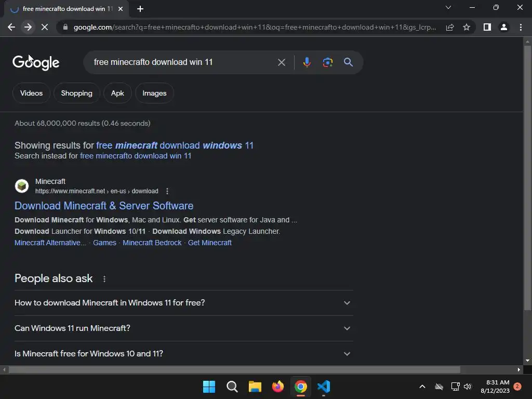This screenshot has height=399, width=532.
Task: Open more options for Minecraft result
Action: click(x=167, y=191)
